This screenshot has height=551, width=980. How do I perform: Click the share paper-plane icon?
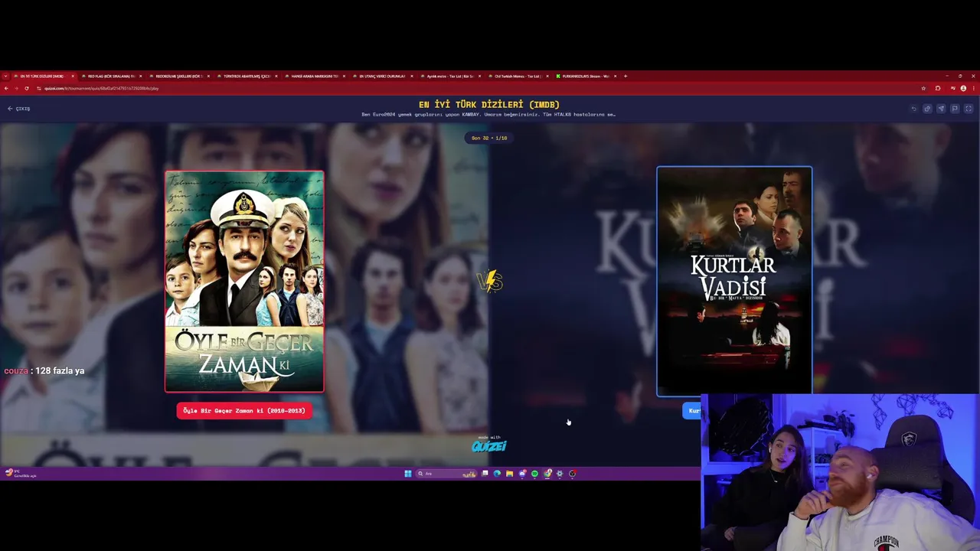click(941, 109)
